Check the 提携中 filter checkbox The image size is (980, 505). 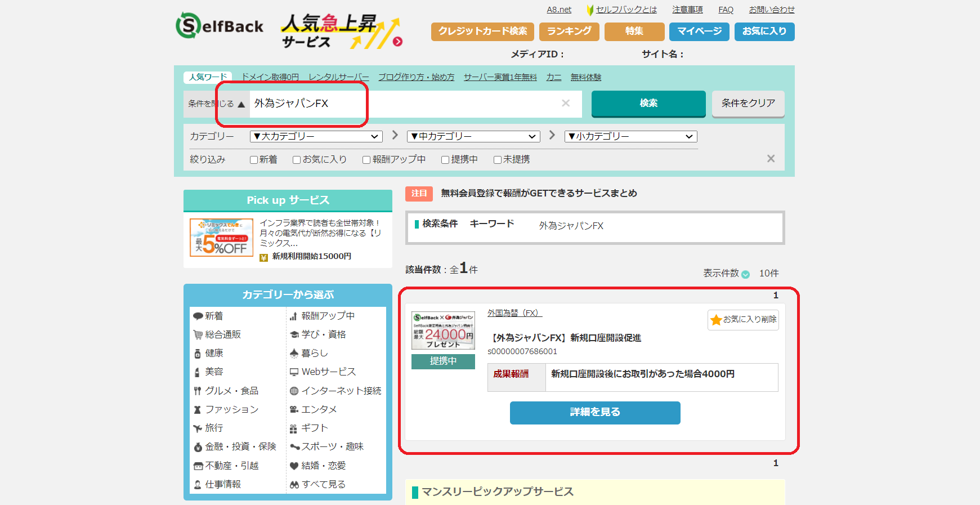point(445,160)
